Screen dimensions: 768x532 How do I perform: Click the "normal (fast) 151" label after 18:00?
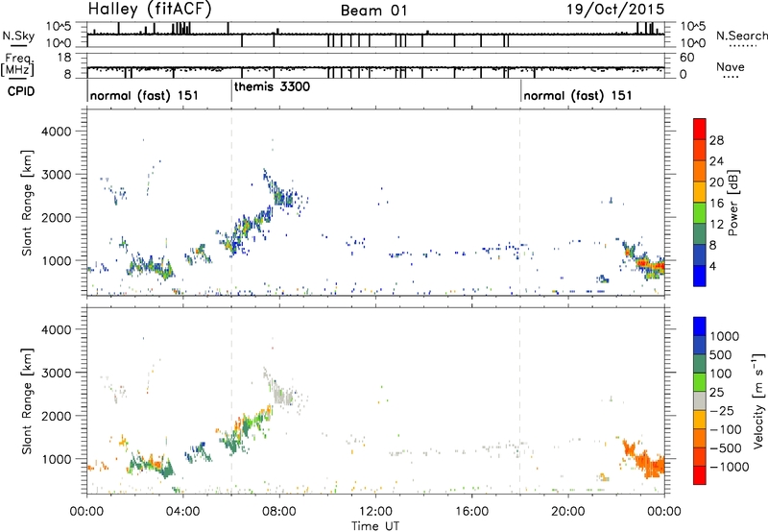pos(578,95)
